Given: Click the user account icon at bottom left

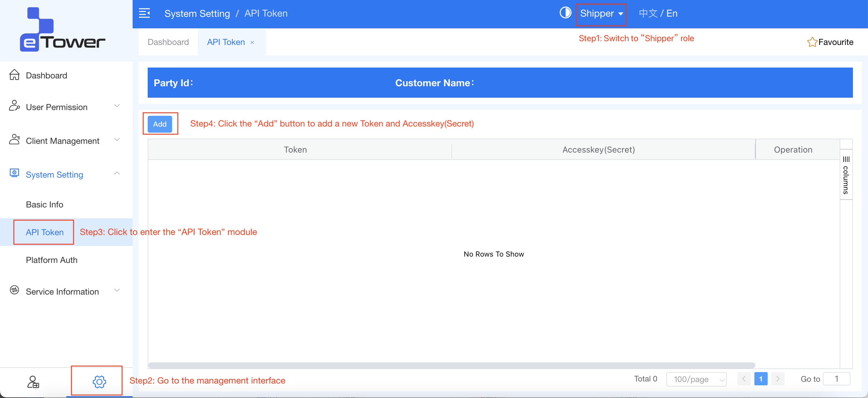Looking at the screenshot, I should (x=33, y=382).
